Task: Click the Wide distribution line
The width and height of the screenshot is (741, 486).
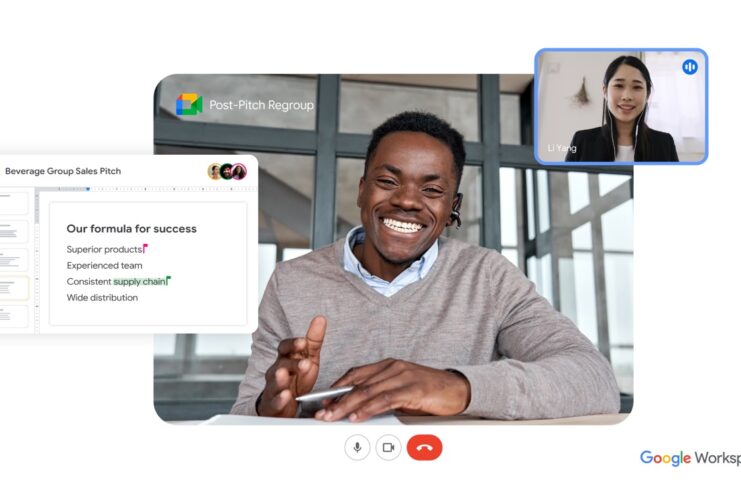Action: click(x=102, y=297)
